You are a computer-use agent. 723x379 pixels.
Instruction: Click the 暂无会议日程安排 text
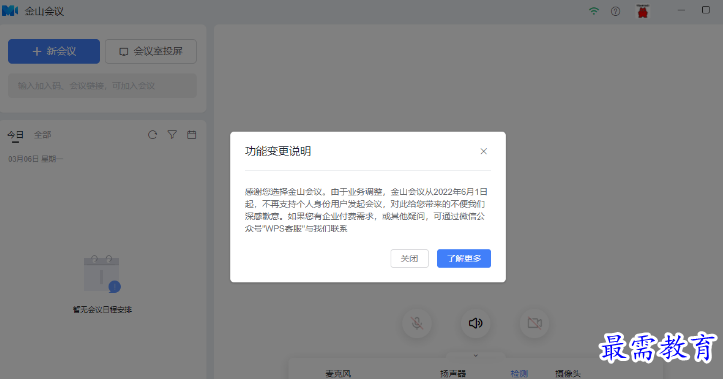tap(102, 309)
